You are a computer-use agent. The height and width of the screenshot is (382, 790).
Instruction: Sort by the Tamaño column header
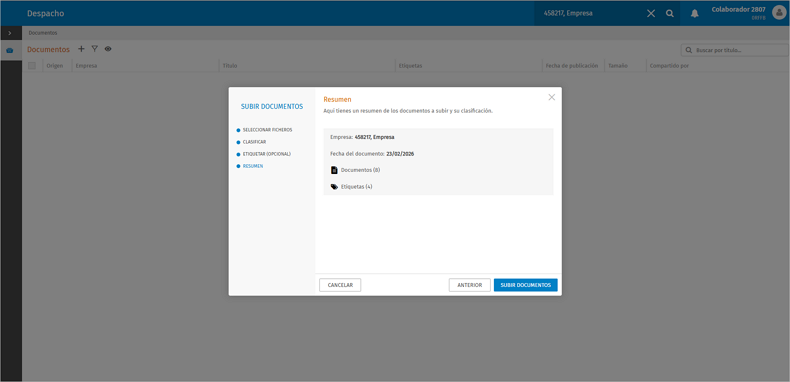(618, 66)
